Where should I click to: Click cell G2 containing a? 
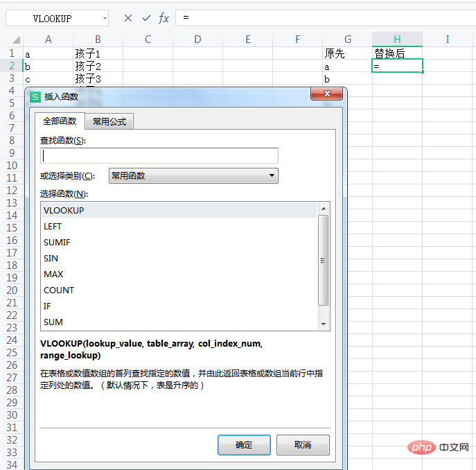(348, 66)
